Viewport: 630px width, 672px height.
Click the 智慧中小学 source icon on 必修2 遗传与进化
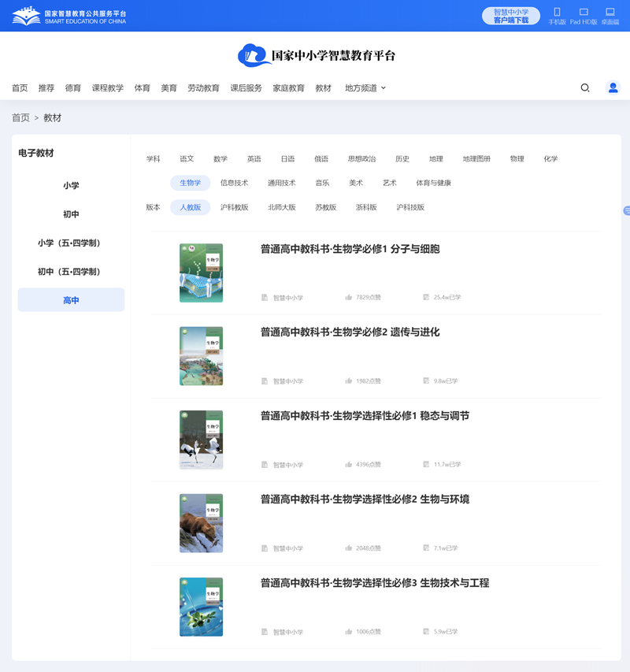(x=264, y=381)
